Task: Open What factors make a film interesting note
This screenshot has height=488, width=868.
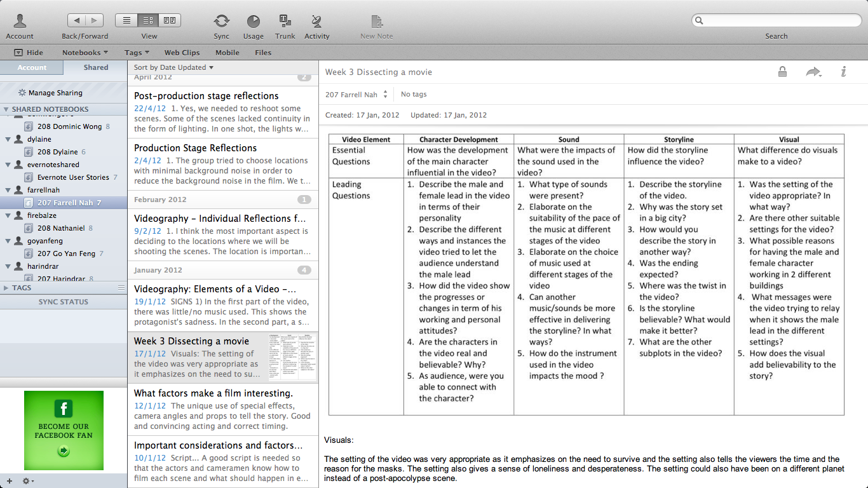Action: 223,410
